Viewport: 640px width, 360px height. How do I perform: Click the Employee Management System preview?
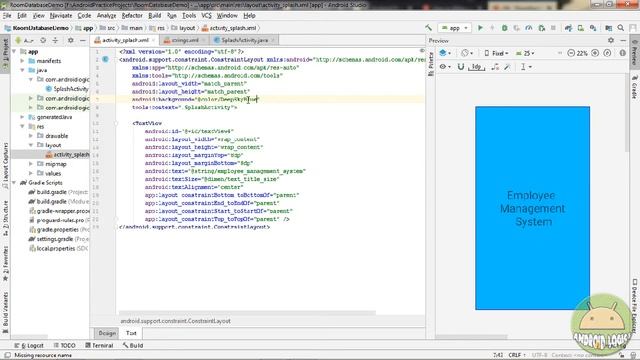[533, 209]
